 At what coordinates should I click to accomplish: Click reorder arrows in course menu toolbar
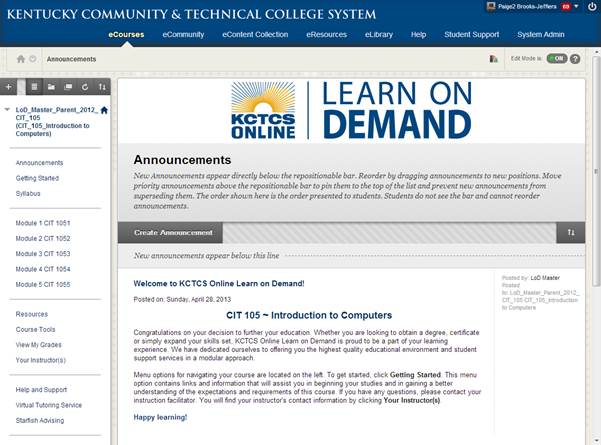102,87
